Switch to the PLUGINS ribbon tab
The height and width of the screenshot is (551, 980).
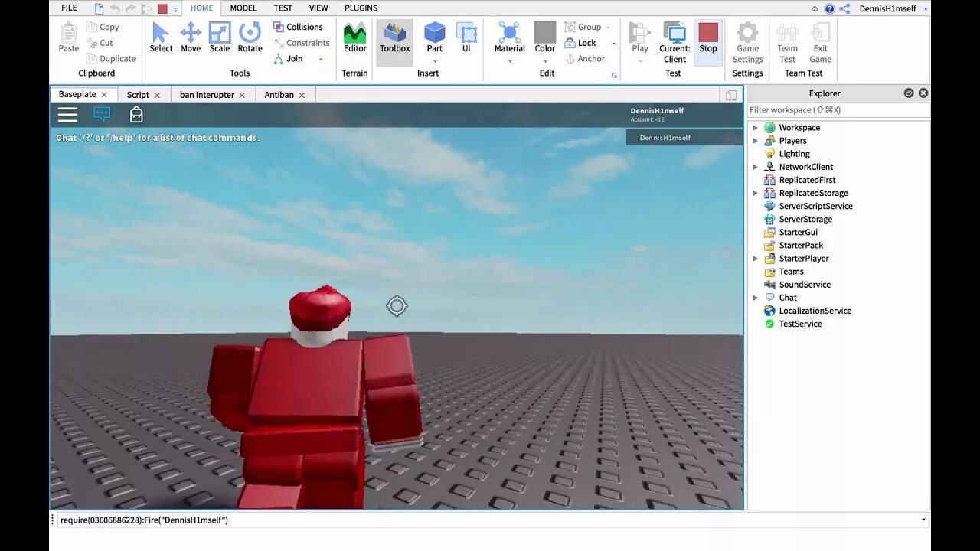click(361, 8)
